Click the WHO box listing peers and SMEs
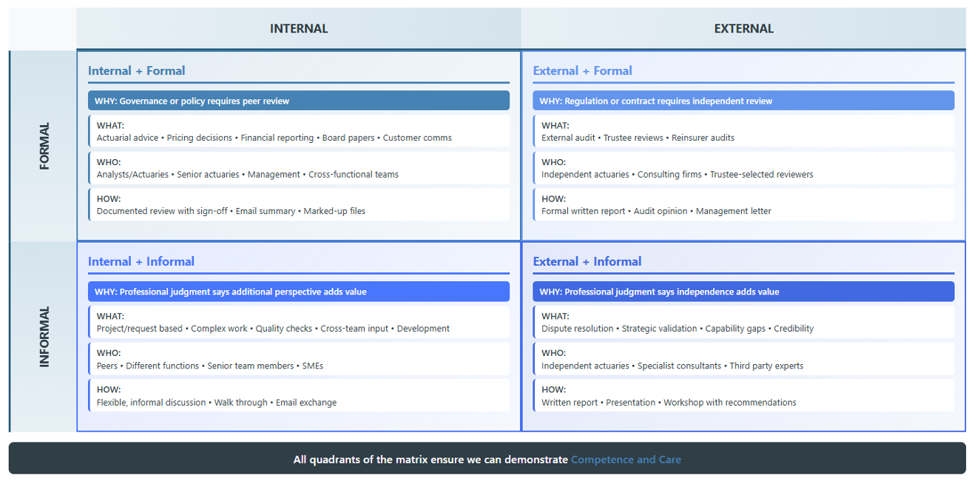The width and height of the screenshot is (980, 487). [x=299, y=359]
